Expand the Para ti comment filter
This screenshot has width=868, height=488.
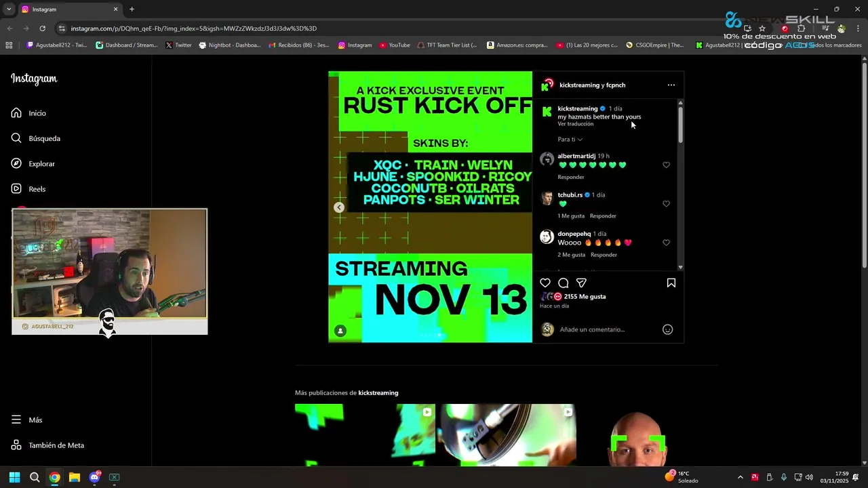[x=570, y=140]
